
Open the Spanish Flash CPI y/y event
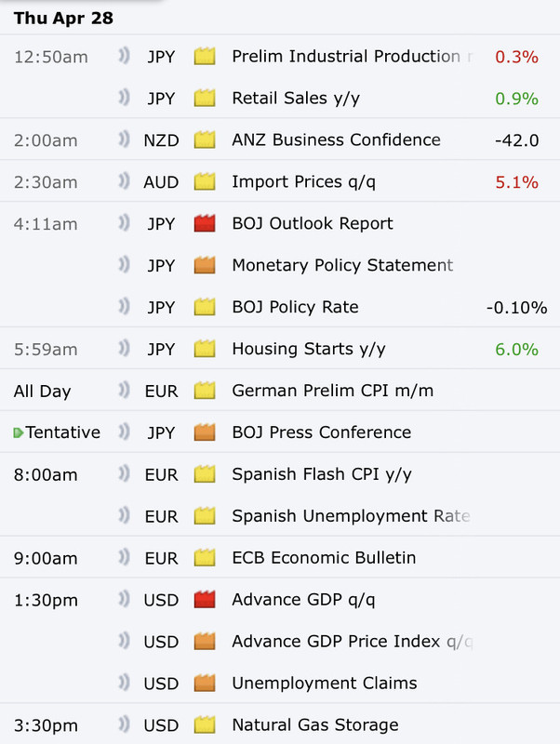click(x=322, y=474)
